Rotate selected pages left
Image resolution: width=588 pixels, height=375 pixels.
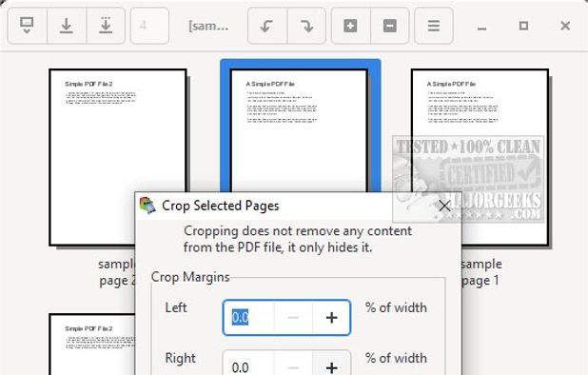click(267, 26)
